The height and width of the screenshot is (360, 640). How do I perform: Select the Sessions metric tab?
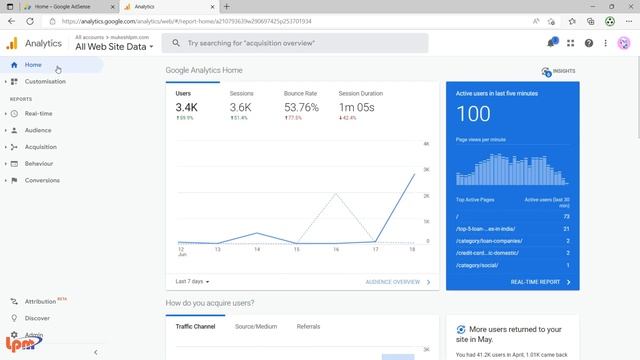coord(247,105)
